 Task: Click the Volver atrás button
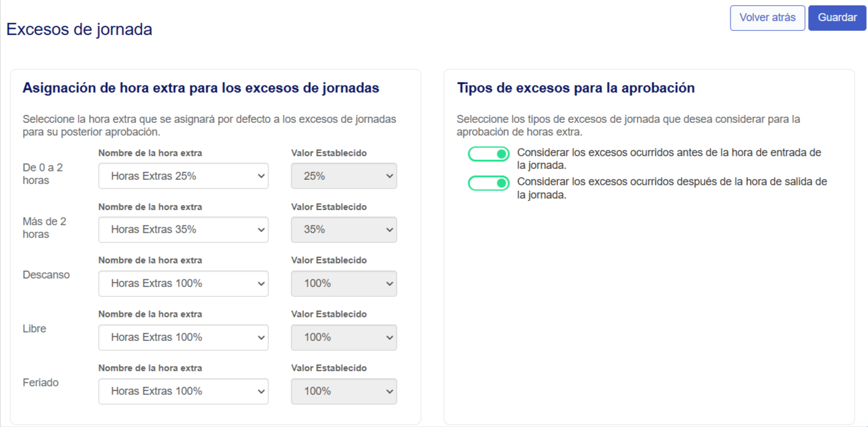tap(767, 18)
